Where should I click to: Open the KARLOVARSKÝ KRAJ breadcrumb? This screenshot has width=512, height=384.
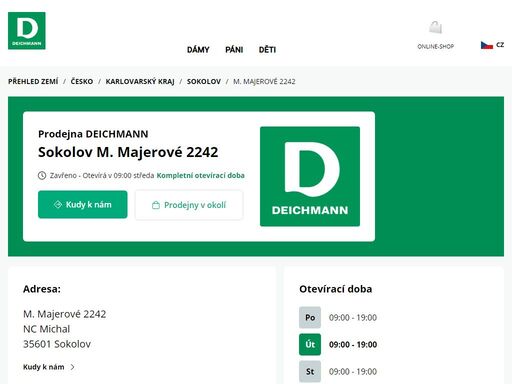(140, 81)
